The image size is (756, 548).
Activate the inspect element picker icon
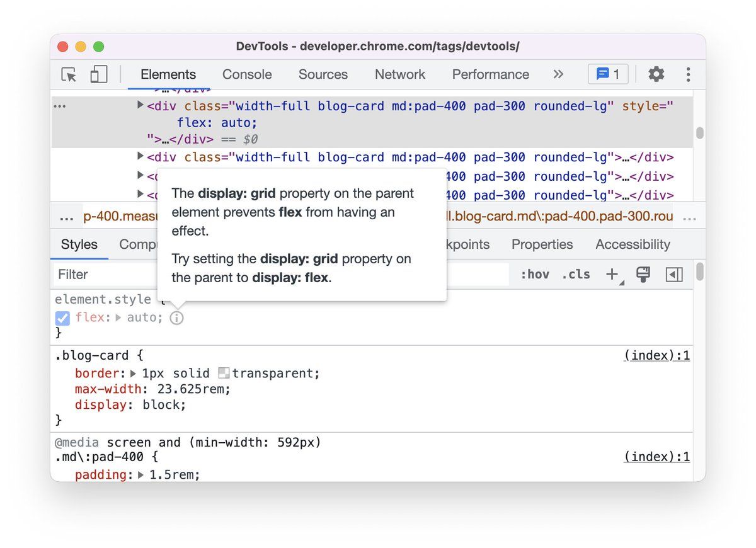(69, 74)
